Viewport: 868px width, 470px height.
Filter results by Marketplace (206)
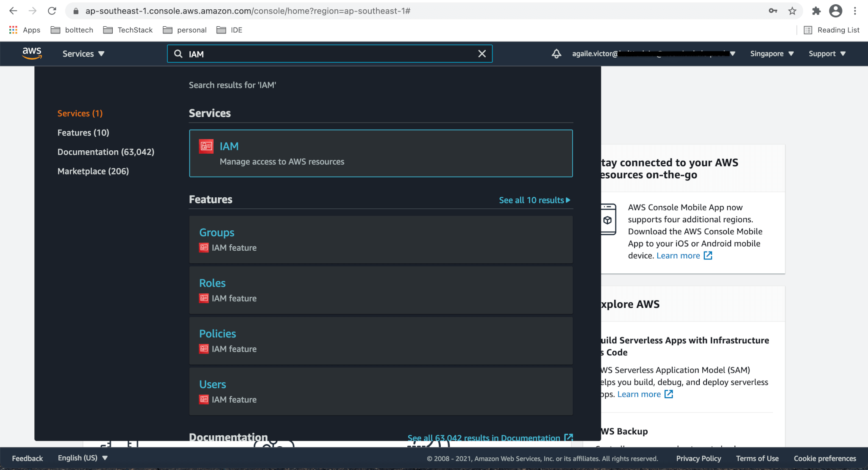pyautogui.click(x=93, y=171)
